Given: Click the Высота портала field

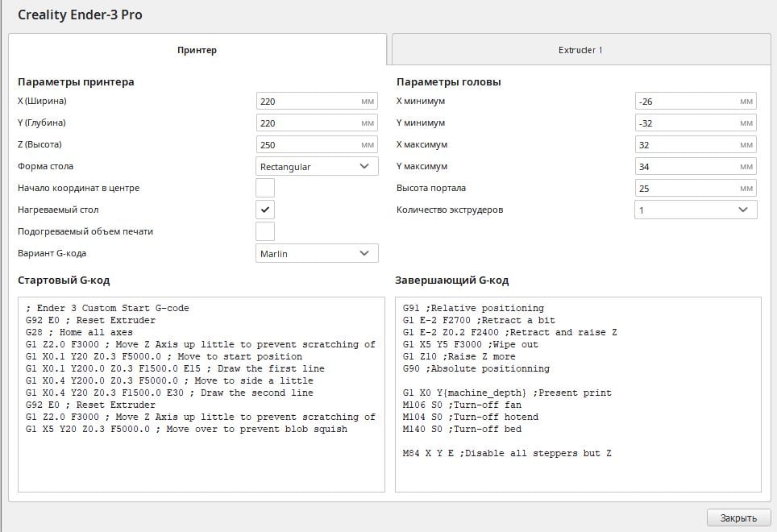Looking at the screenshot, I should (696, 189).
